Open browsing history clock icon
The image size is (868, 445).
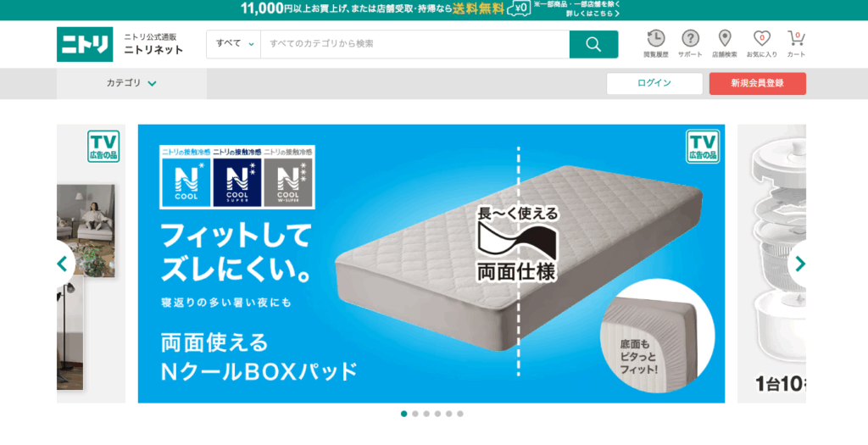point(656,38)
